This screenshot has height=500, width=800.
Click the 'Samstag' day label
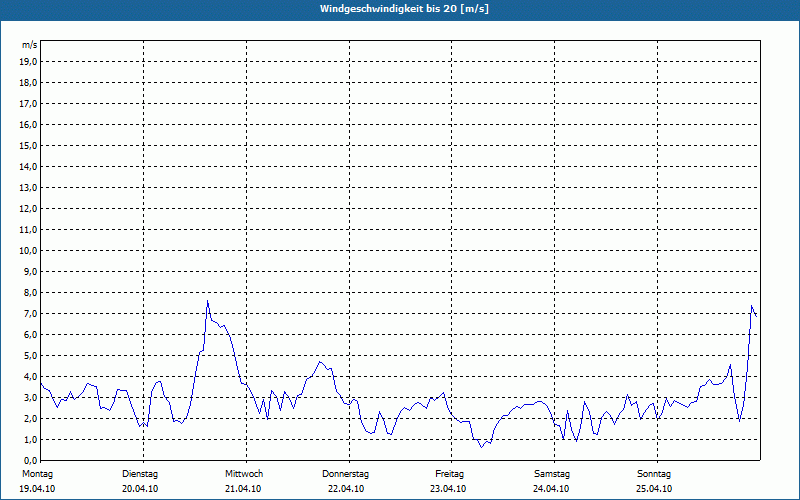[x=552, y=474]
